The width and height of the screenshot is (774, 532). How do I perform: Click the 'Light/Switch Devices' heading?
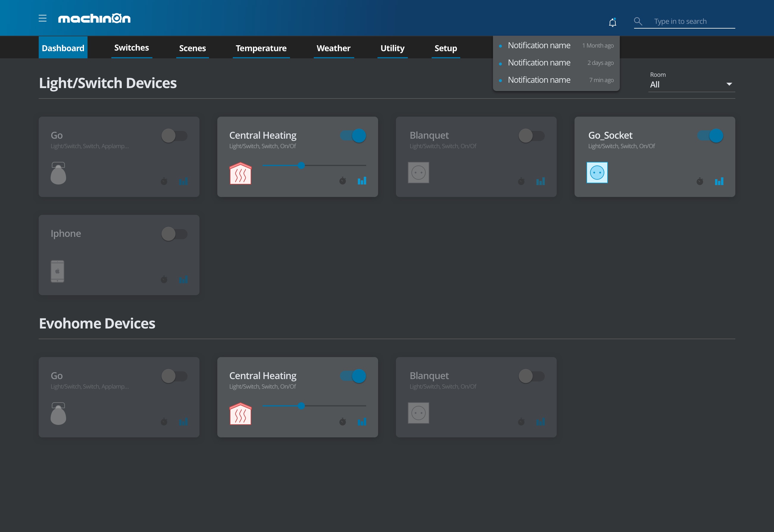(108, 83)
